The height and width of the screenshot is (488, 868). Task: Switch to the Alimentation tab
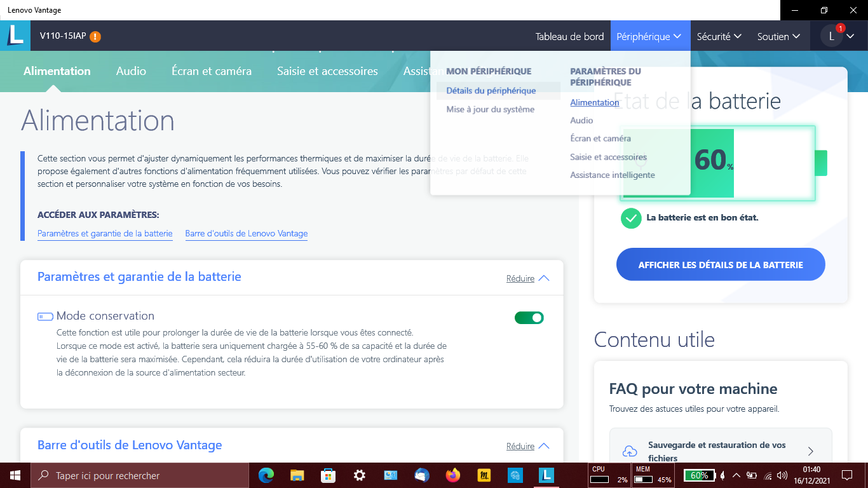click(57, 71)
